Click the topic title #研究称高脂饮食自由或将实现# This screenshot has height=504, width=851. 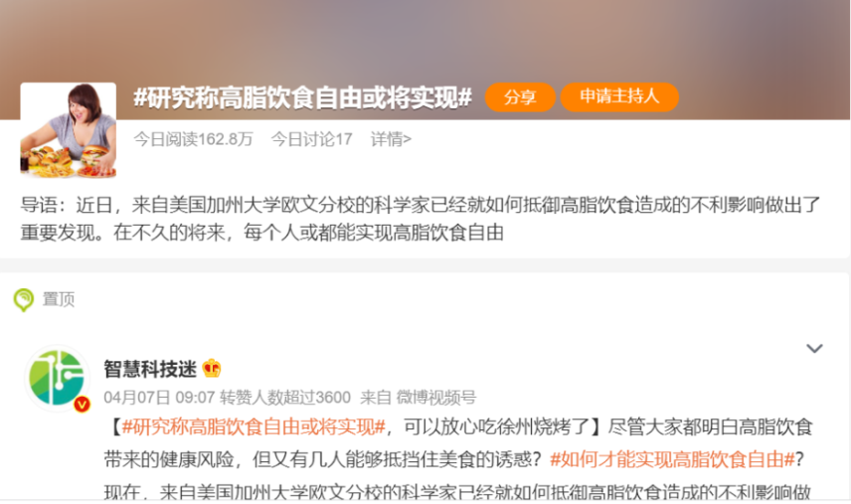tap(303, 98)
